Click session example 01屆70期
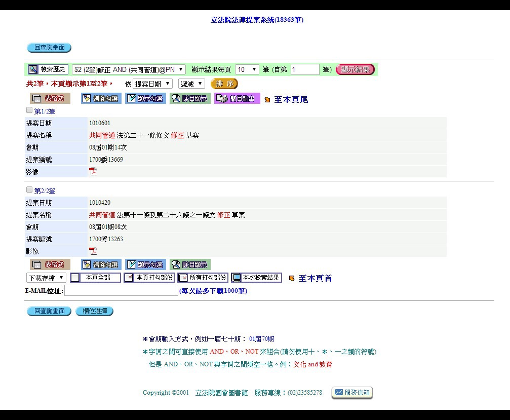This screenshot has width=510, height=420. pyautogui.click(x=261, y=339)
